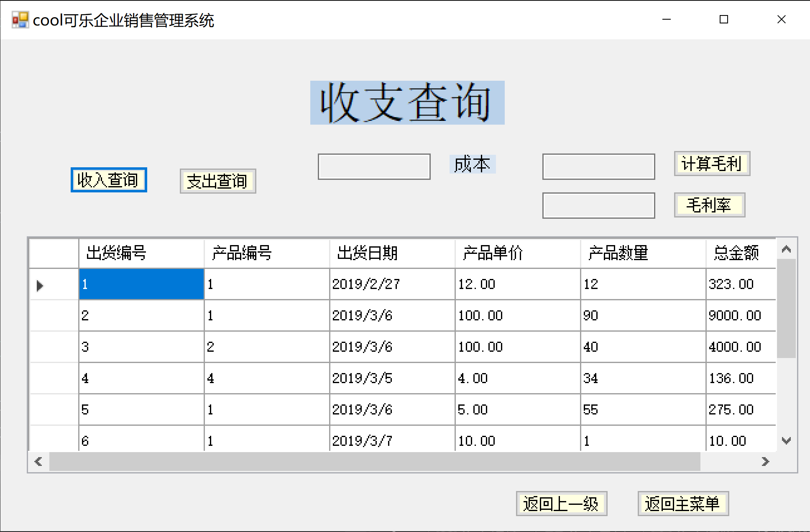Screen dimensions: 810x532
Task: Click table scroll down arrow
Action: pyautogui.click(x=786, y=441)
